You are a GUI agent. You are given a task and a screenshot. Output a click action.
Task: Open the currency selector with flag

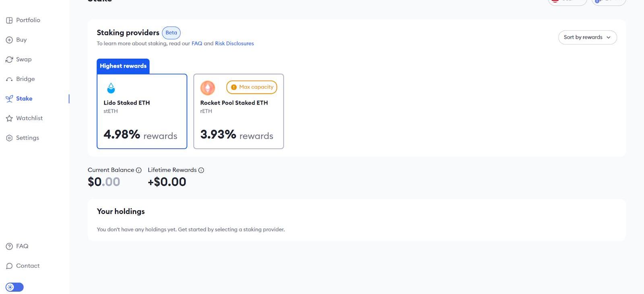[567, 2]
